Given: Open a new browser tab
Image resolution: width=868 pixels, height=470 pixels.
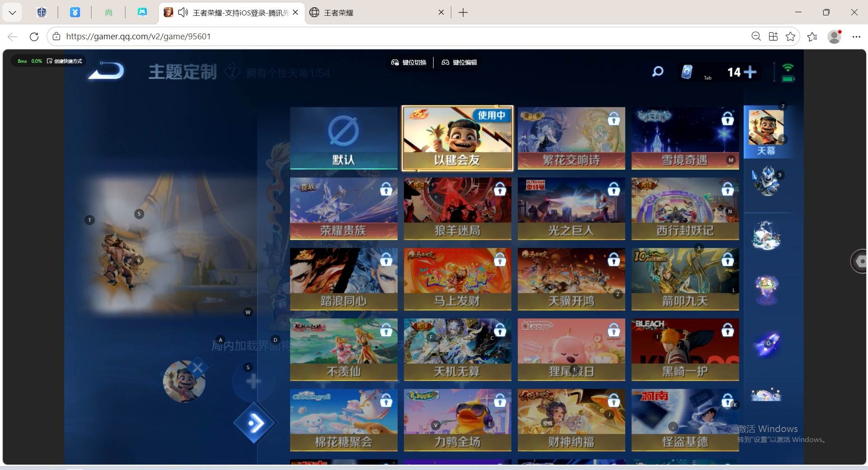Looking at the screenshot, I should (x=463, y=13).
